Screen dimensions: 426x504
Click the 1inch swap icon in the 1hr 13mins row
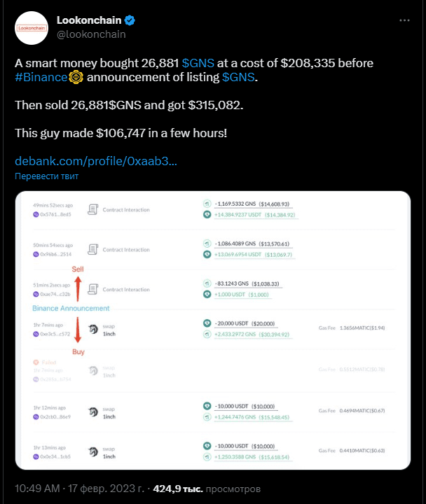[x=93, y=451]
